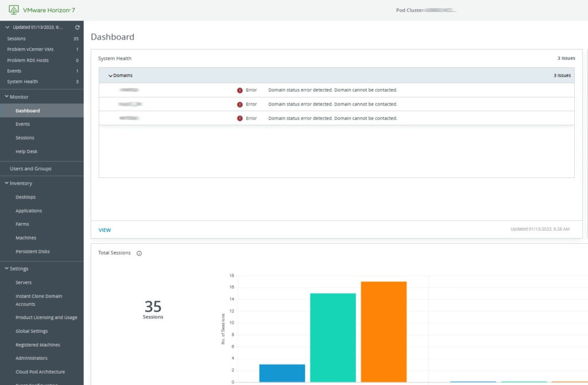
Task: Refresh the sidebar status with reload icon
Action: pos(78,28)
